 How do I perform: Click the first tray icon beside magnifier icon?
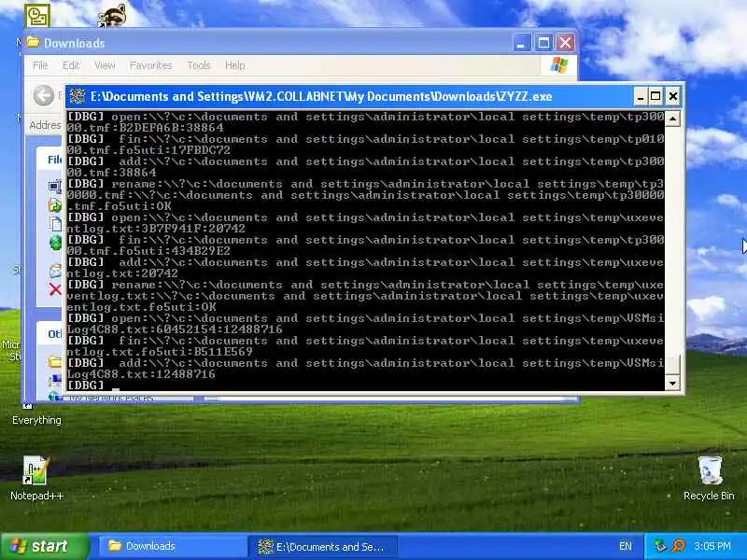[x=660, y=546]
